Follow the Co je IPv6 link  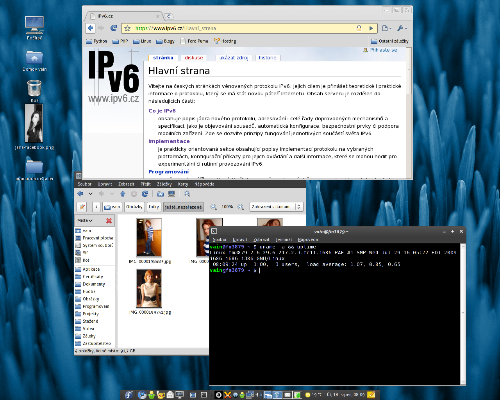(x=162, y=111)
